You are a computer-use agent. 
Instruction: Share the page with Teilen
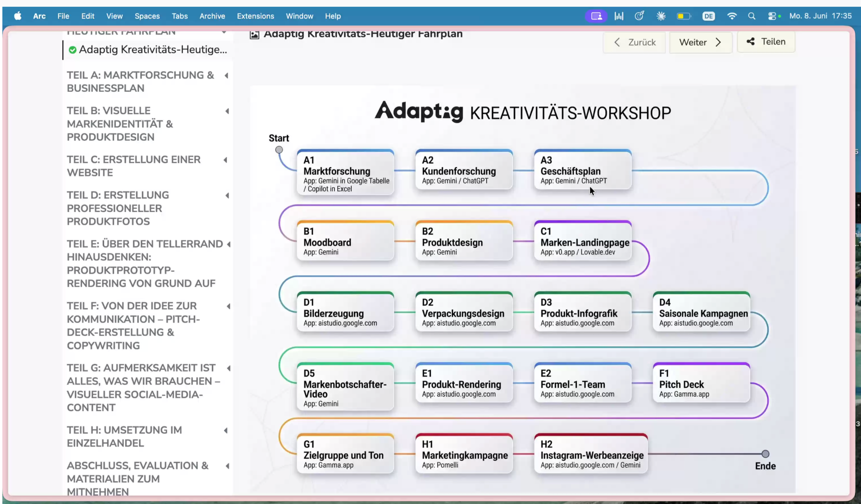(x=766, y=41)
